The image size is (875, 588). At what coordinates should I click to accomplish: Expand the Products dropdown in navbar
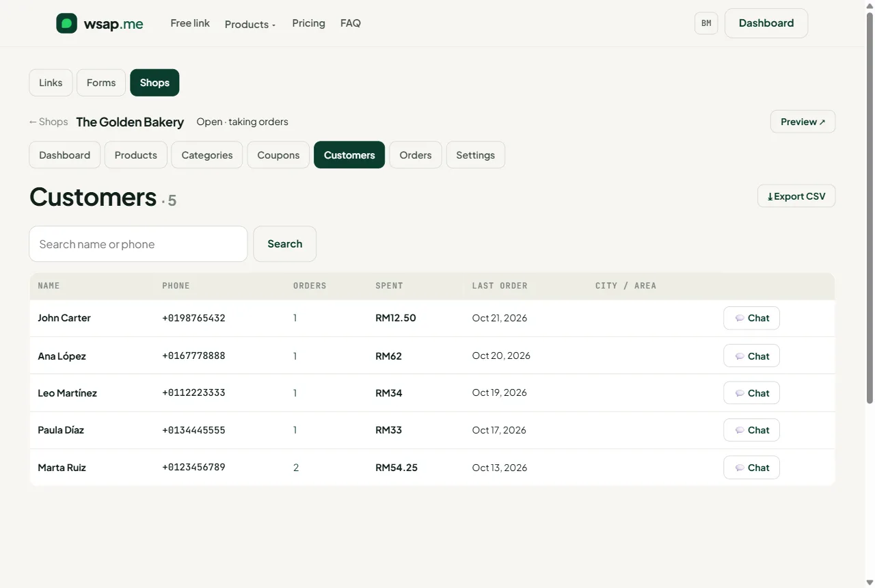point(250,24)
